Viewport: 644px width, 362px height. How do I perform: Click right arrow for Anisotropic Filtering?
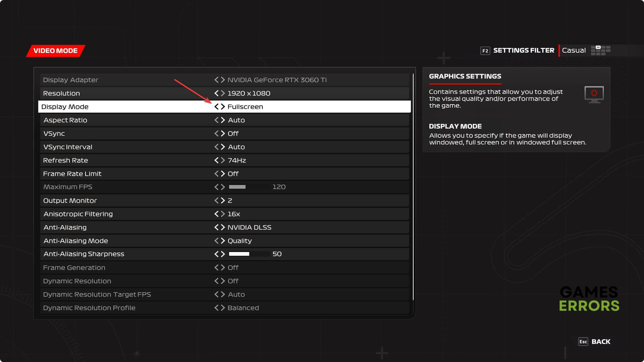point(223,214)
